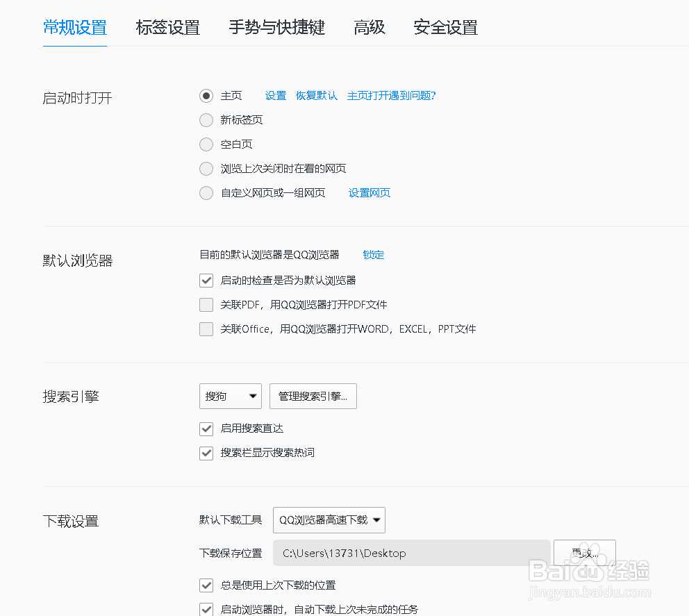Open the 手势与快捷键 settings tab
This screenshot has height=616, width=689.
click(x=276, y=28)
